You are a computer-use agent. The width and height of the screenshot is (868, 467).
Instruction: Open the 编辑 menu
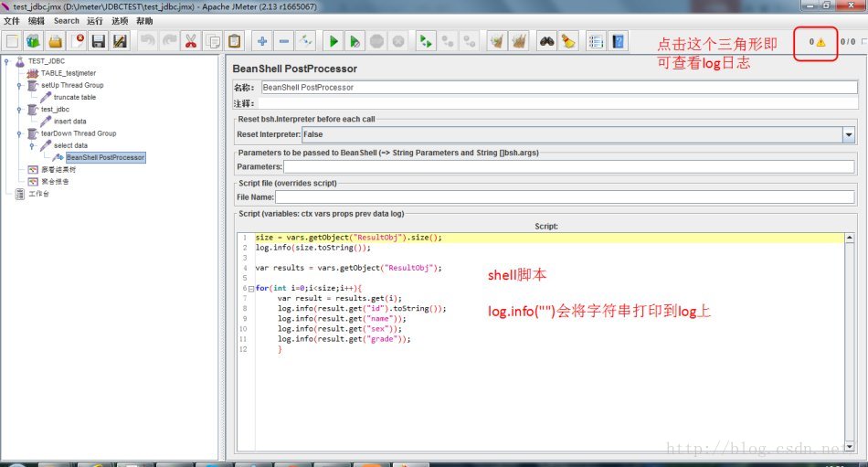tap(37, 21)
